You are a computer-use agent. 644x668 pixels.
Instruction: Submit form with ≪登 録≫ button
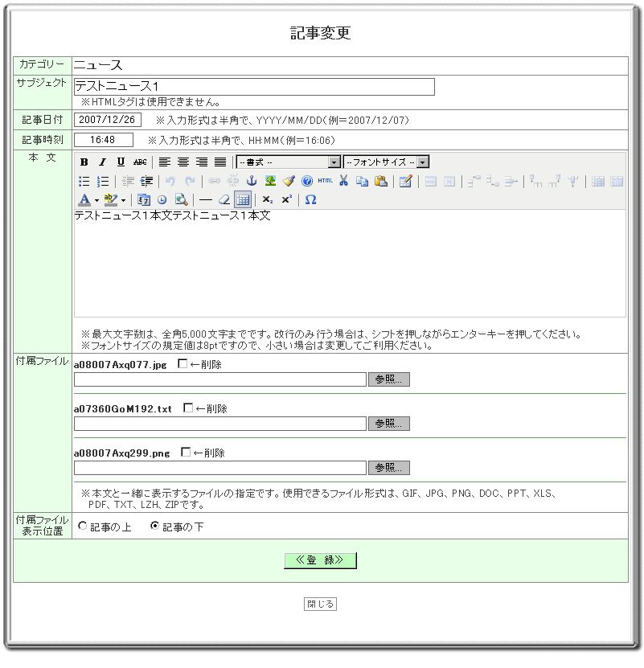pos(320,560)
